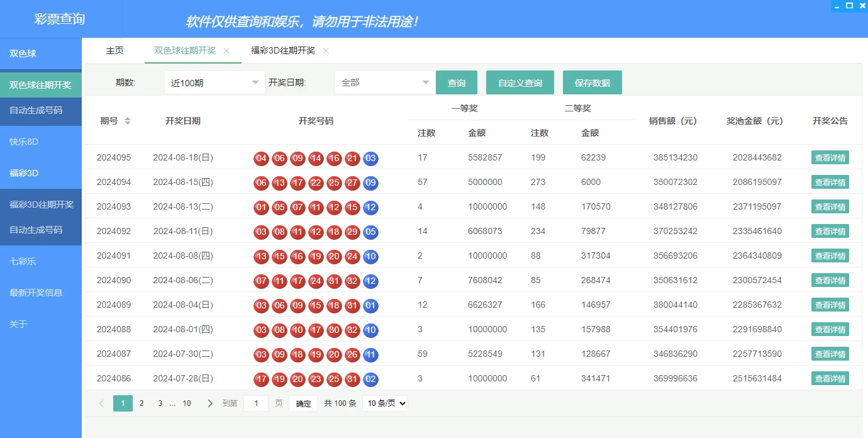
Task: Close the 双色球往期开奖 tab
Action: [226, 51]
